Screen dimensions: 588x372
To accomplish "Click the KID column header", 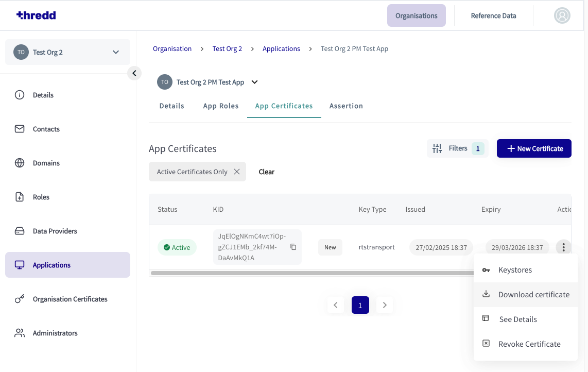I will coord(218,210).
